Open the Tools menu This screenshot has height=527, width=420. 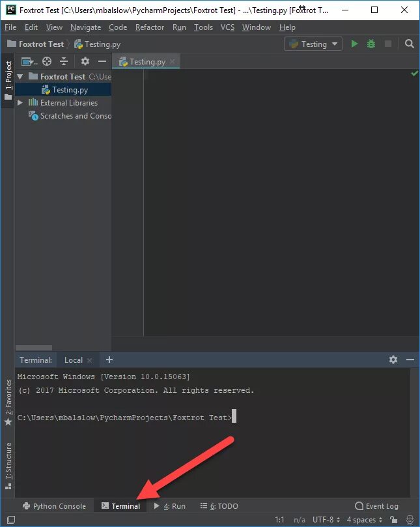point(203,27)
